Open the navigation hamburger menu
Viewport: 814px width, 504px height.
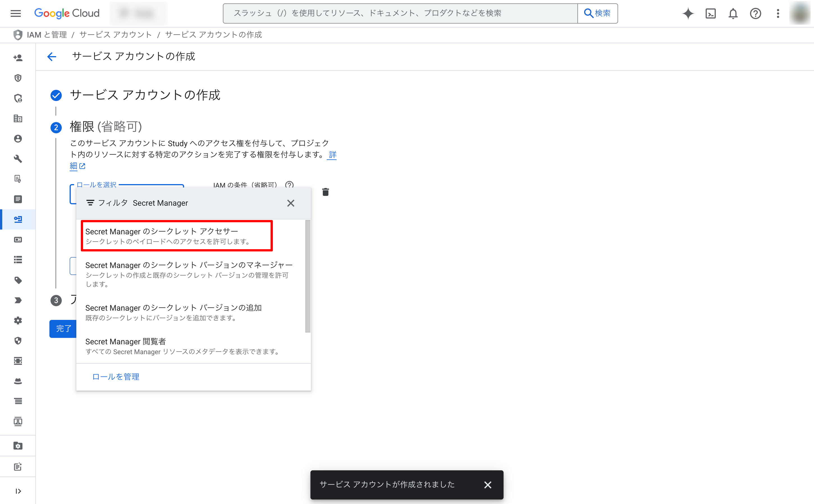pos(15,13)
